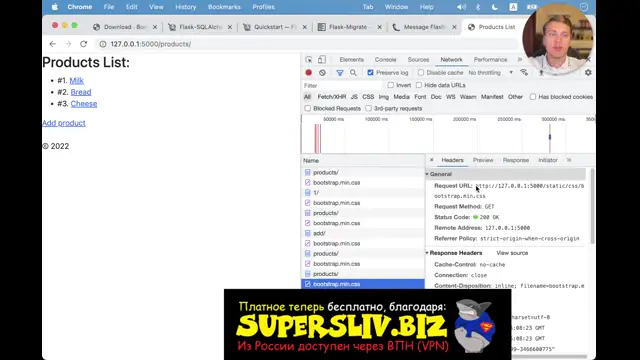This screenshot has height=360, width=640.
Task: Show more DevTools panels chevron
Action: [x=520, y=60]
